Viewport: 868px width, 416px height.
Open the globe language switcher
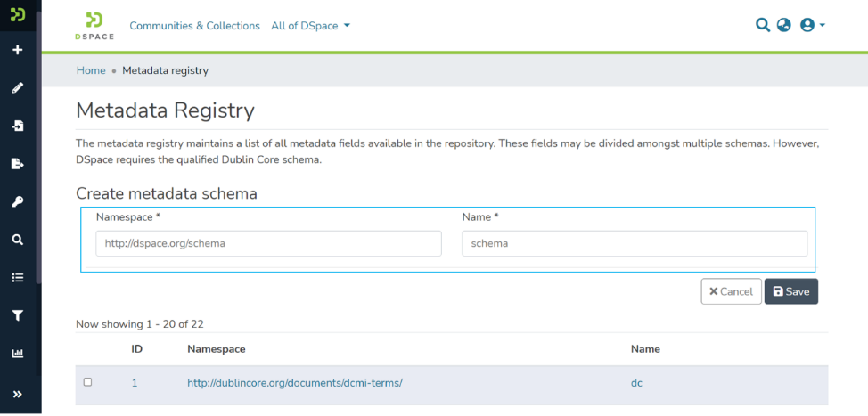784,25
